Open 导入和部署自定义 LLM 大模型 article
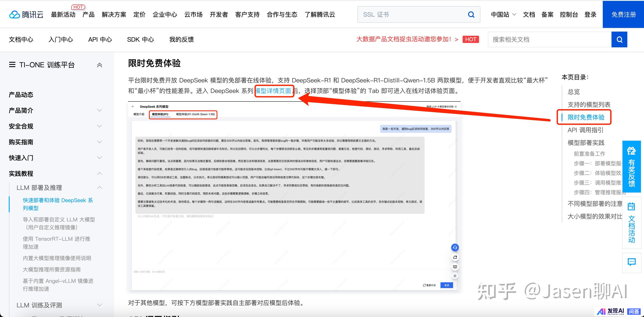644x317 pixels. click(59, 223)
